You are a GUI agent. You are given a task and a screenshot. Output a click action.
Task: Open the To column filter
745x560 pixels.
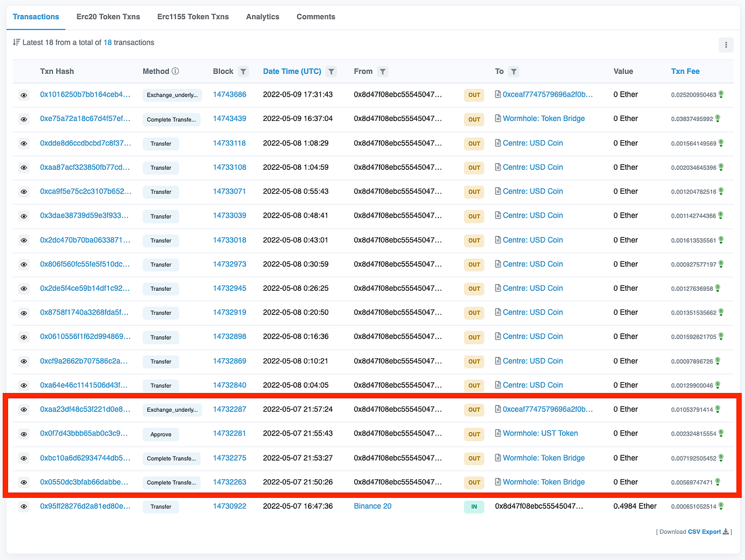[x=513, y=72]
